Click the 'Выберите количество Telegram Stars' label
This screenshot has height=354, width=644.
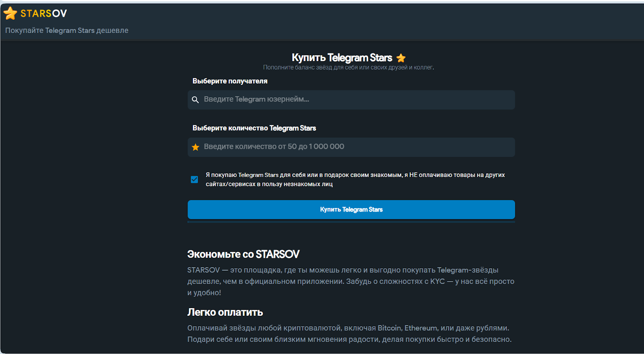254,128
